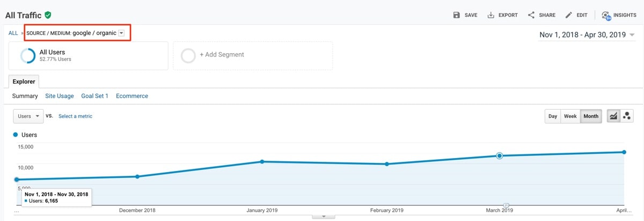Click the Save disk icon

(x=457, y=15)
